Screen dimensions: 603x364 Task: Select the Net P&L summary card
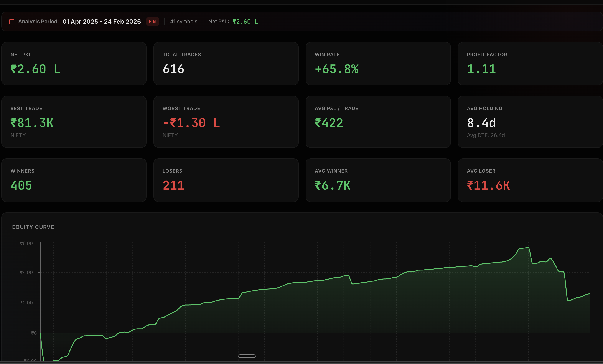74,64
